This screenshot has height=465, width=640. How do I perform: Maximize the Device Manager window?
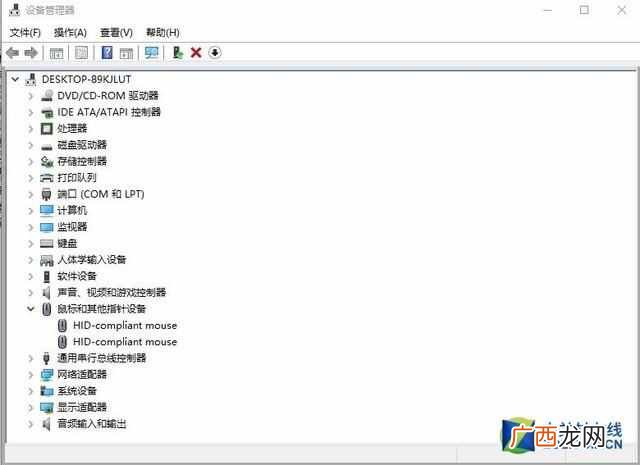click(x=584, y=10)
